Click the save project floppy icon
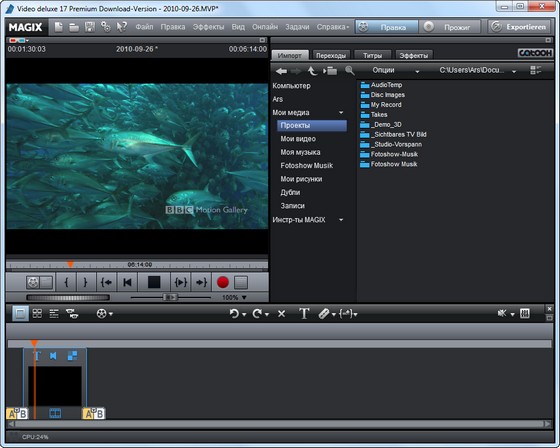The image size is (560, 448). click(90, 27)
